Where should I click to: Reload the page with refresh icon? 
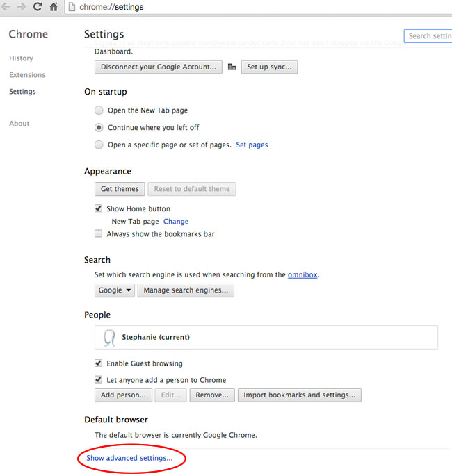[37, 7]
